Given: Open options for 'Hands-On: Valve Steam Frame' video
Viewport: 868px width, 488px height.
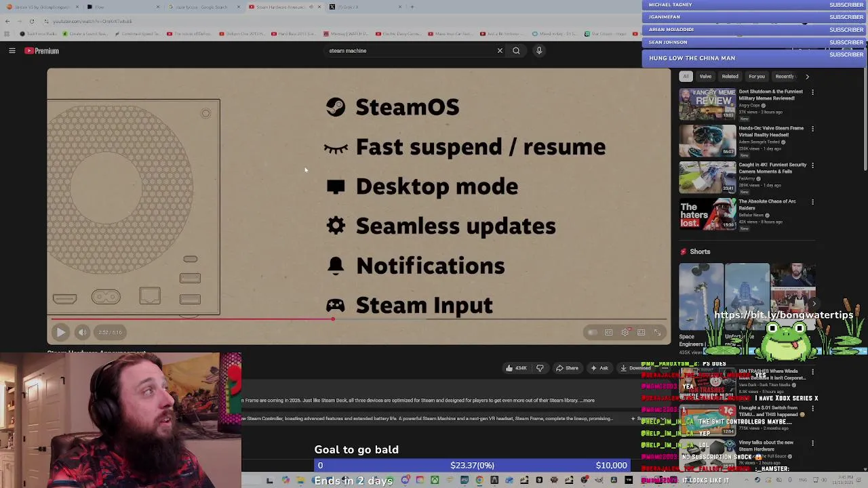Looking at the screenshot, I should point(812,129).
